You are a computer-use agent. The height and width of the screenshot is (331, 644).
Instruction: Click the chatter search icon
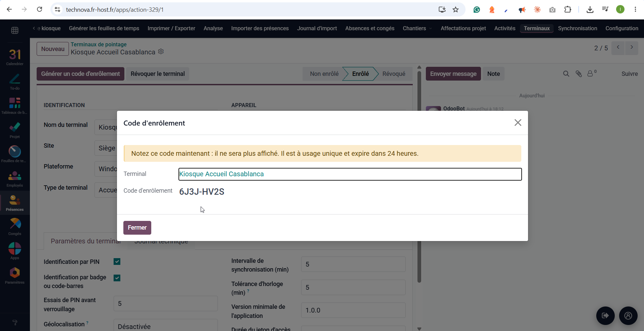[x=566, y=74]
